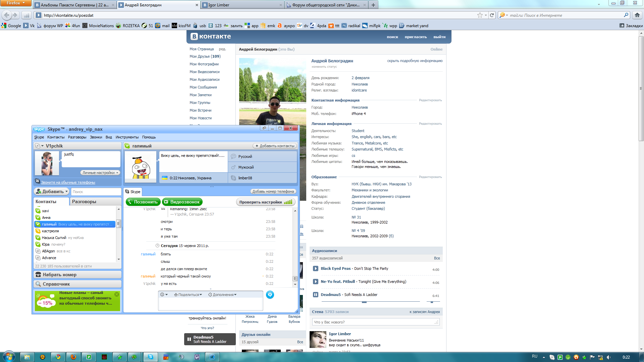The height and width of the screenshot is (362, 644).
Task: Open the Skype status dropdown next to V1pchik
Action: pos(40,146)
